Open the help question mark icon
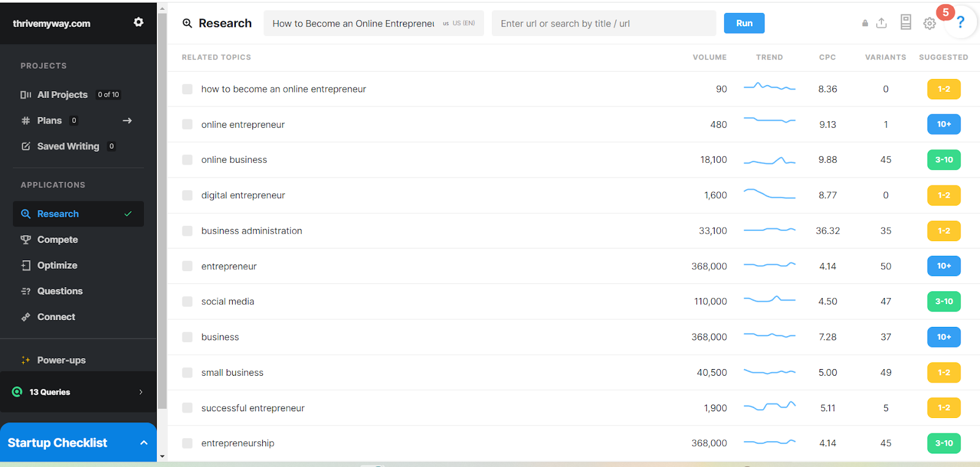This screenshot has width=980, height=467. click(x=960, y=23)
